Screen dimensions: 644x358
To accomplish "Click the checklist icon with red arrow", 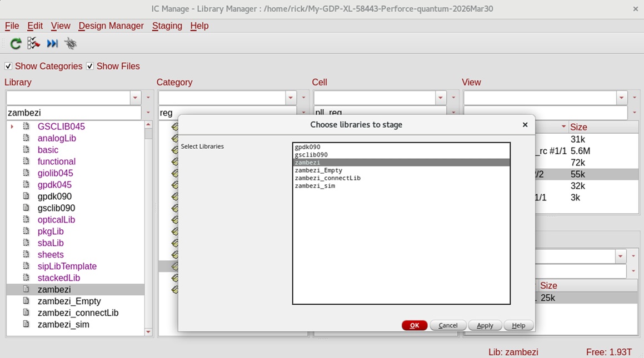I will coord(33,43).
